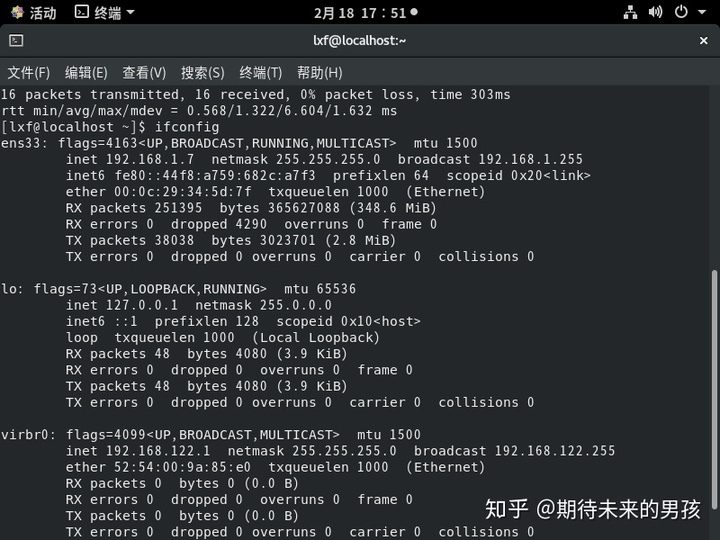
Task: Click the virbr0 MAC 52:54:00:9a:85:e0
Action: point(183,467)
